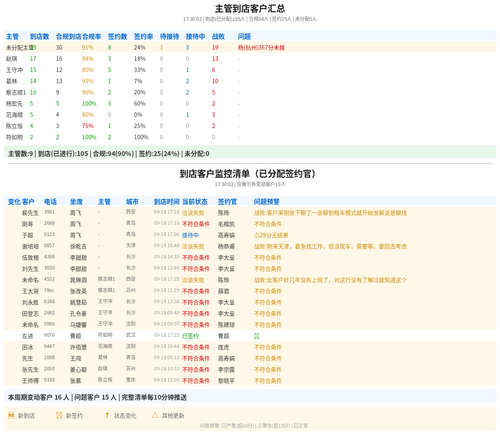The image size is (500, 448).
Task: Click the 其他更新 triangle legend icon
Action: click(x=155, y=415)
